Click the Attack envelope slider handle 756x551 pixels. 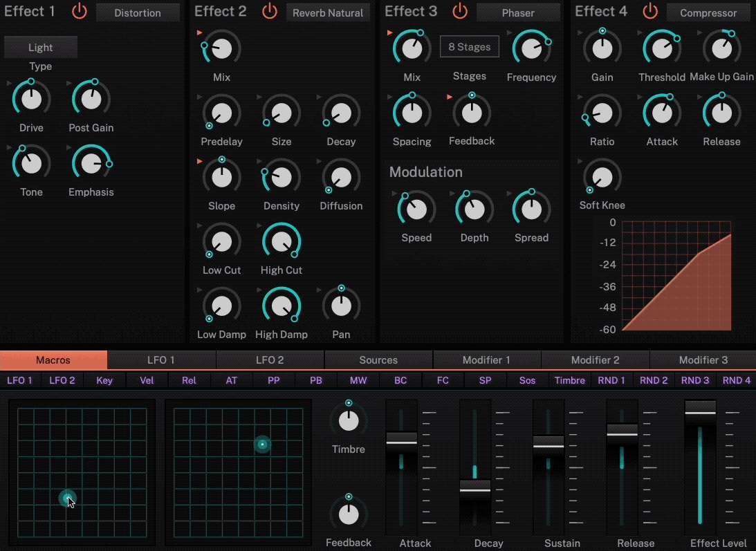[402, 442]
